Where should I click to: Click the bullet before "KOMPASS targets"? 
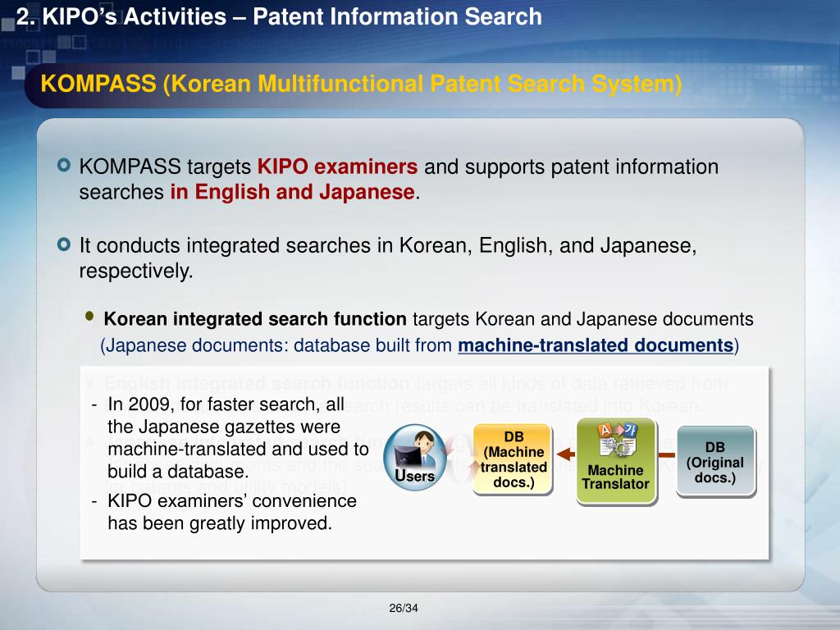tap(64, 165)
